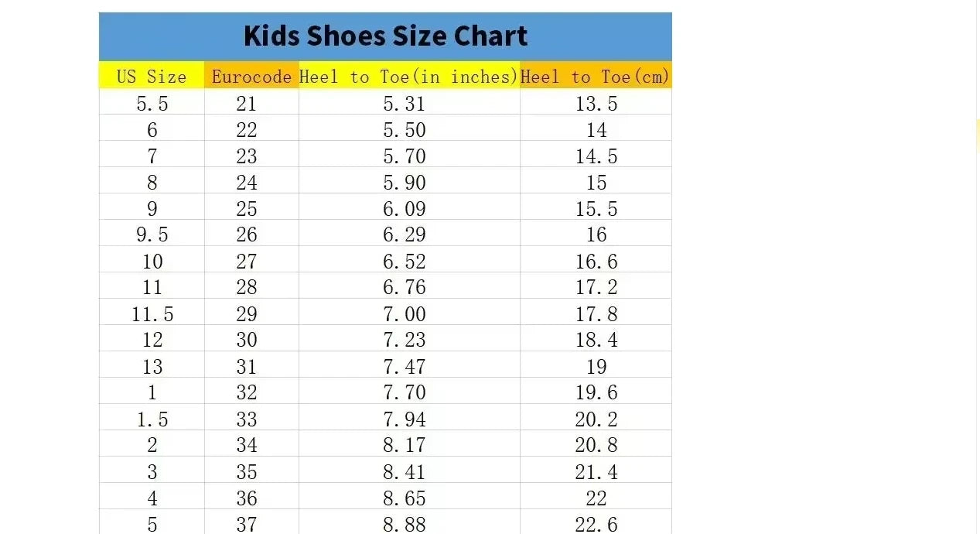The width and height of the screenshot is (980, 534).
Task: Click the Kids Shoes Size Chart title
Action: [385, 36]
